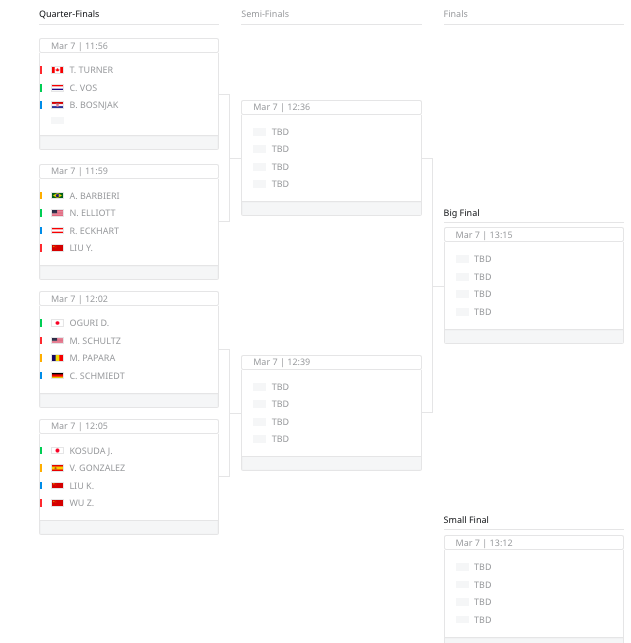Image resolution: width=631 pixels, height=643 pixels.
Task: Switch to the Finals tab
Action: tap(455, 14)
